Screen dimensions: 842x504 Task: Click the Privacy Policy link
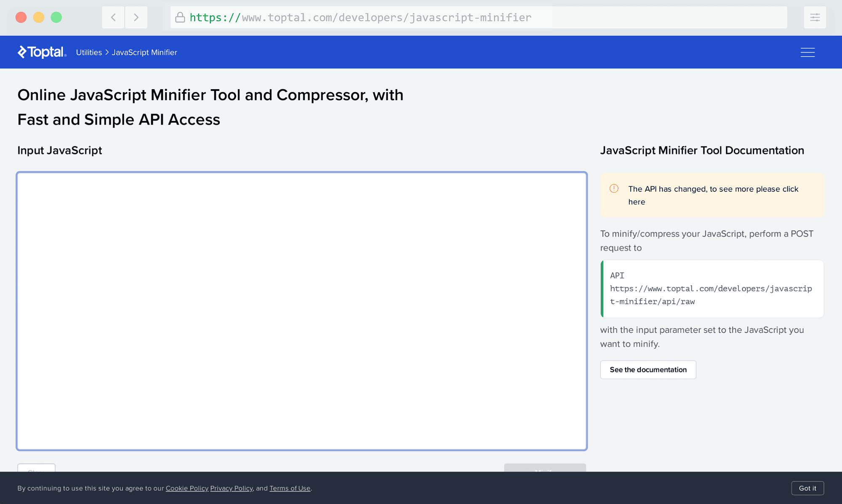tap(231, 488)
